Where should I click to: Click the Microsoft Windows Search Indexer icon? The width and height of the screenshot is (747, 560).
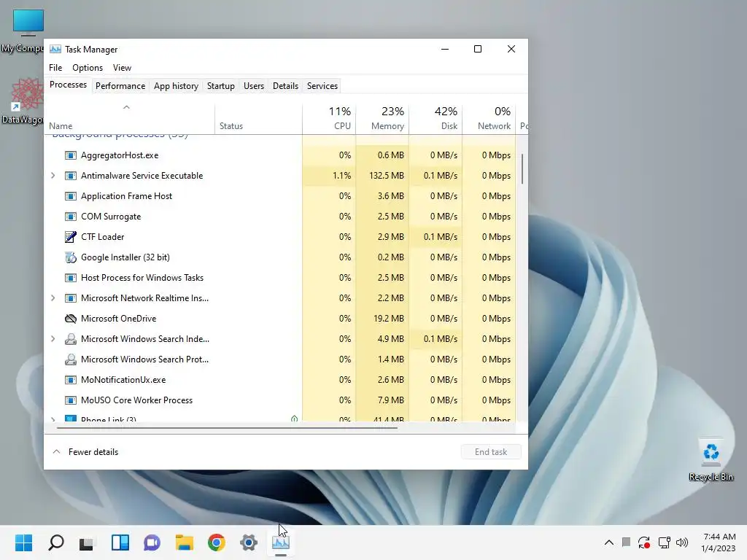[x=71, y=339]
